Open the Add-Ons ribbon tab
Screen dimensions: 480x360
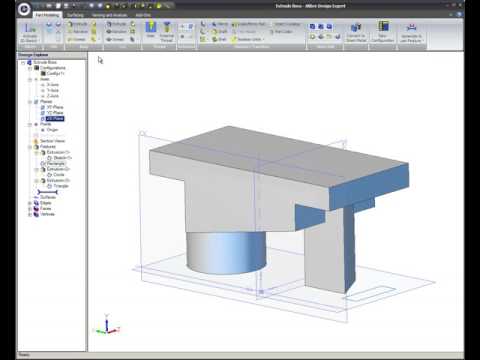[143, 15]
